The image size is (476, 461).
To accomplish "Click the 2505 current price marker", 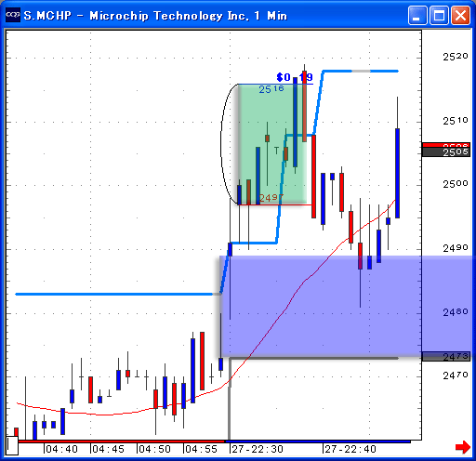I will (446, 152).
